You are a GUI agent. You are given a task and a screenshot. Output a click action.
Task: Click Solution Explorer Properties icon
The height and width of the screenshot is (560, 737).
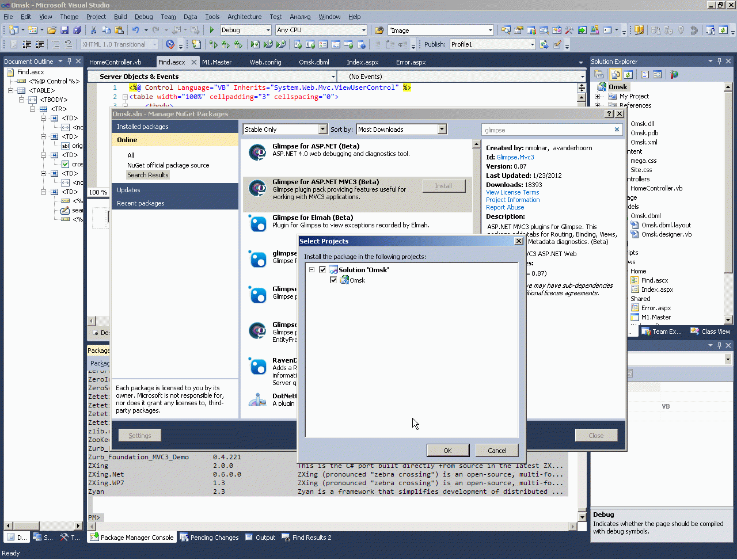pos(599,74)
